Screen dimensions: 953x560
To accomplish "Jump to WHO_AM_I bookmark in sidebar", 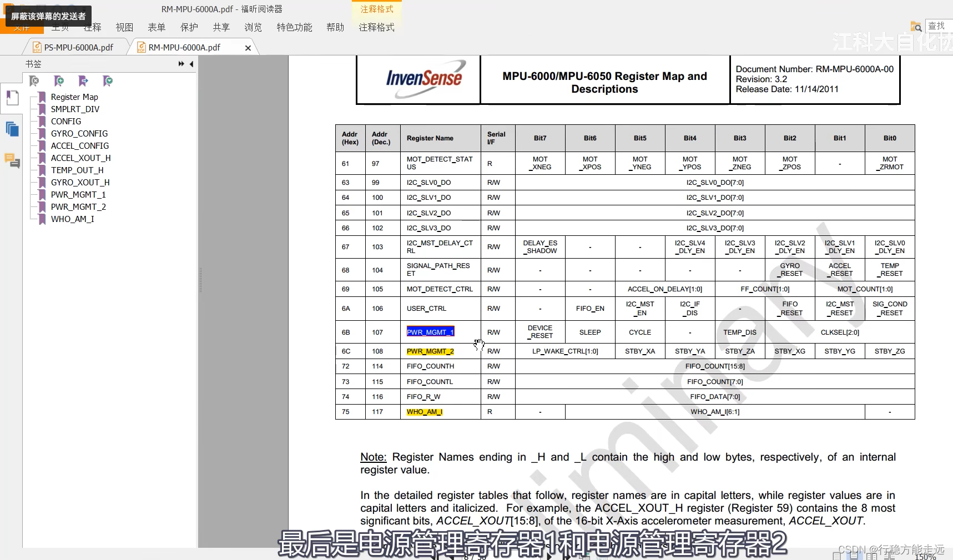I will point(73,219).
